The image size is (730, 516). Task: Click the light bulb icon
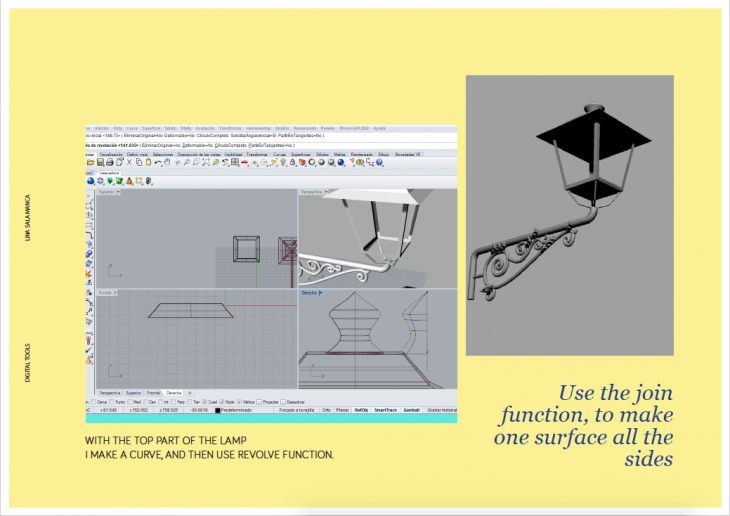pyautogui.click(x=285, y=162)
